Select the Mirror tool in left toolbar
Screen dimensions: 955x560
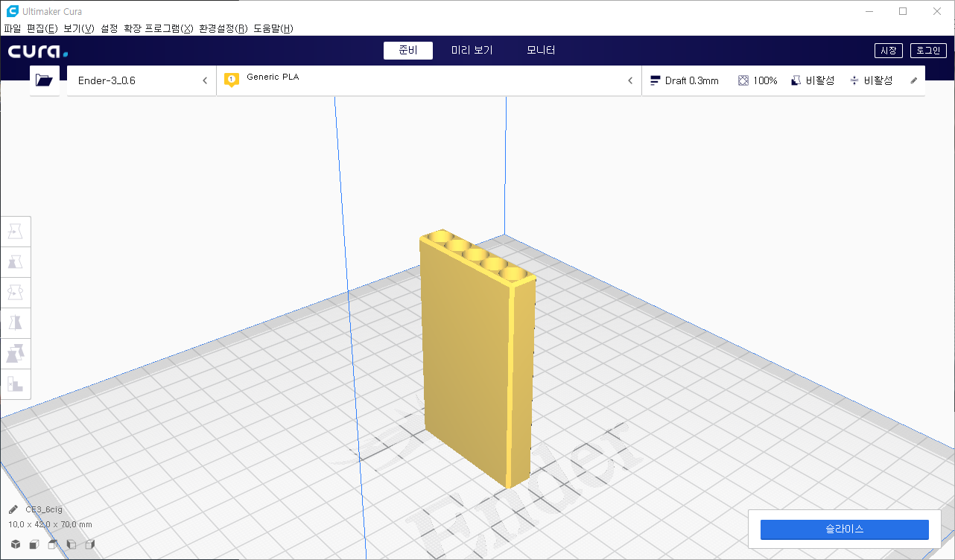point(15,323)
